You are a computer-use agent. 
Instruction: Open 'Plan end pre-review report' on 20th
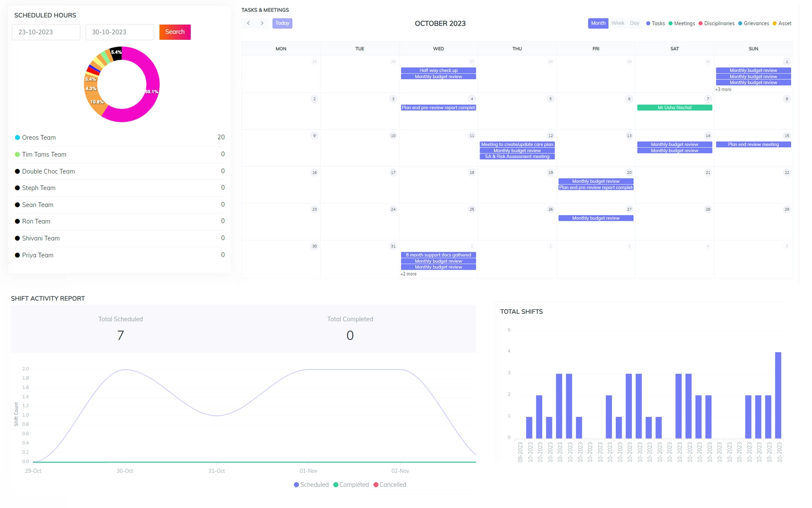pos(596,188)
